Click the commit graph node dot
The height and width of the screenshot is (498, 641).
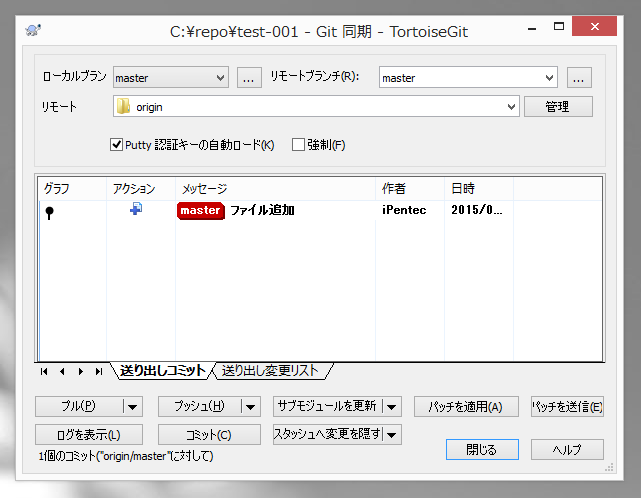(49, 213)
